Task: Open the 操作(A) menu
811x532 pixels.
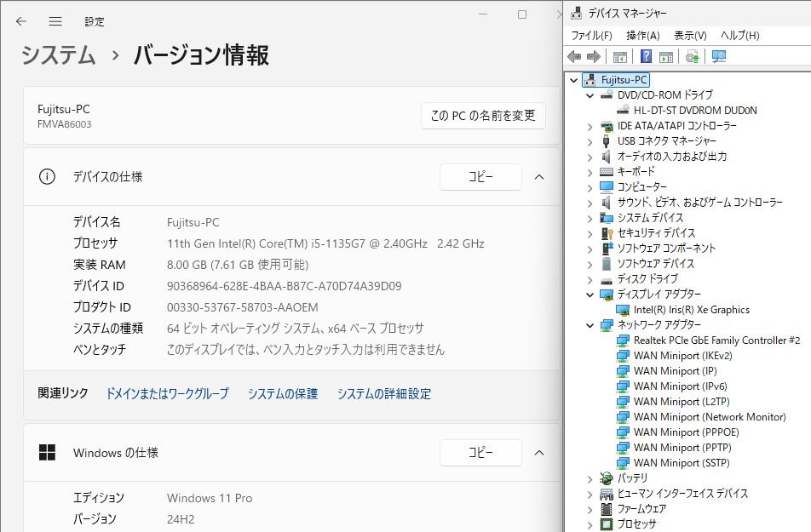Action: pyautogui.click(x=643, y=35)
